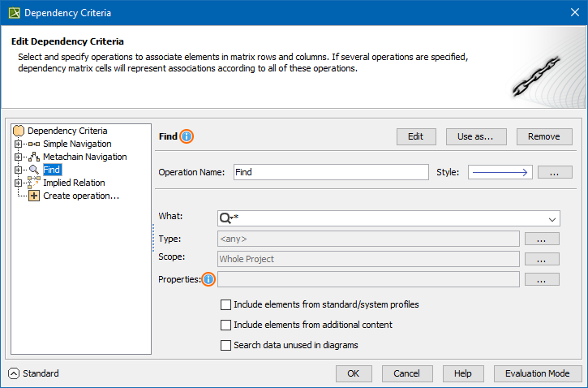This screenshot has height=388, width=588.
Task: Click the Implied Relation tree icon
Action: [x=34, y=183]
